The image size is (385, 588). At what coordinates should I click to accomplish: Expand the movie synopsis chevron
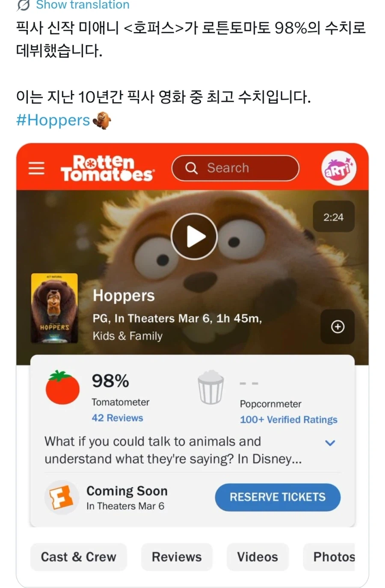[x=330, y=443]
